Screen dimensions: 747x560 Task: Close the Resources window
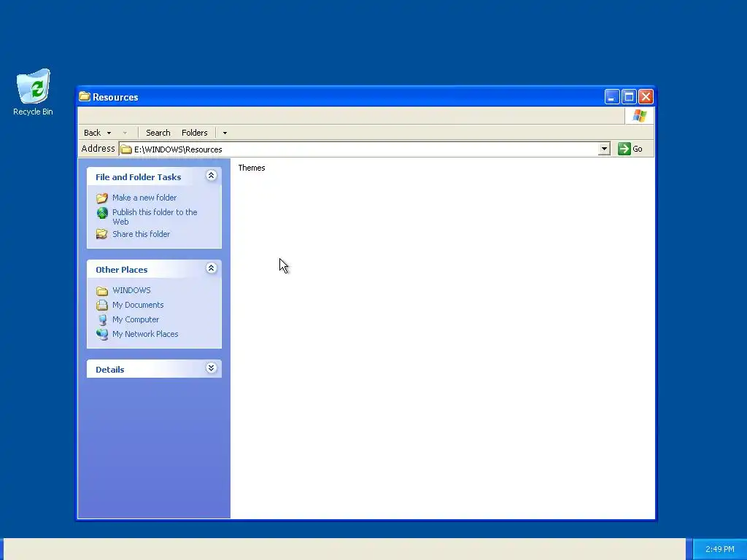click(x=646, y=97)
